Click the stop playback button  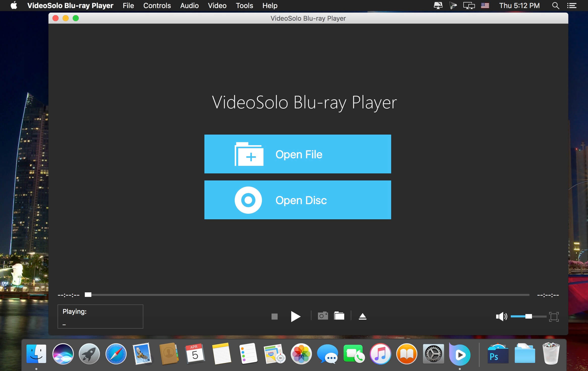point(274,316)
